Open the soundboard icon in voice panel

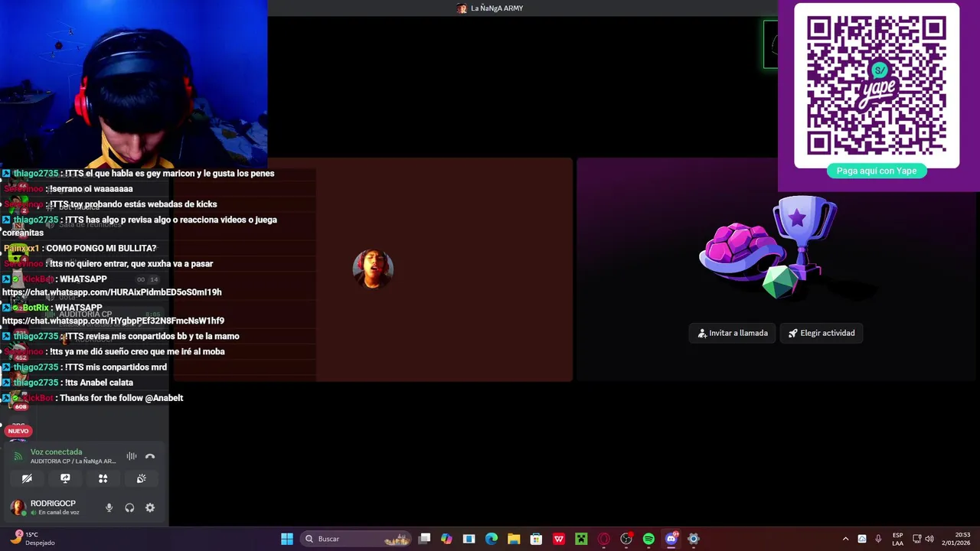point(141,478)
